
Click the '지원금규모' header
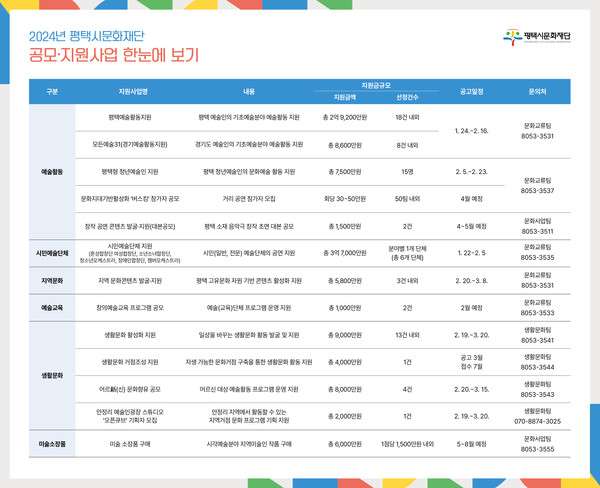coord(376,85)
